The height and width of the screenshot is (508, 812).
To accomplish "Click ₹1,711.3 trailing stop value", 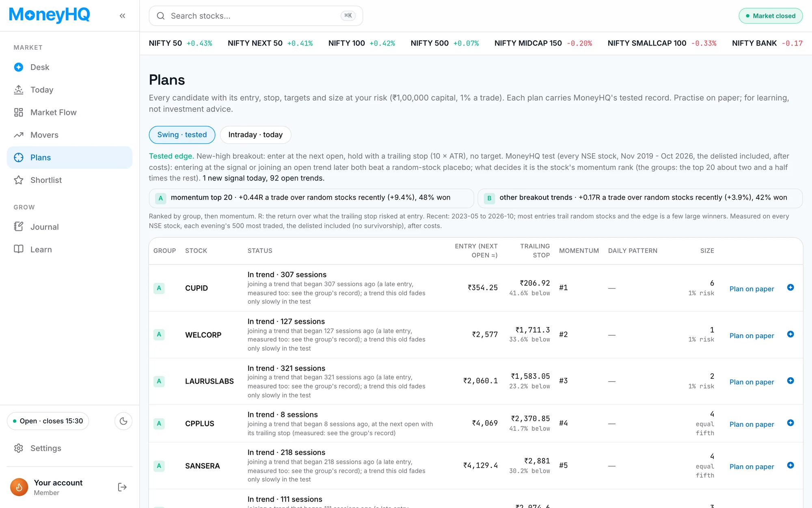I will [533, 330].
